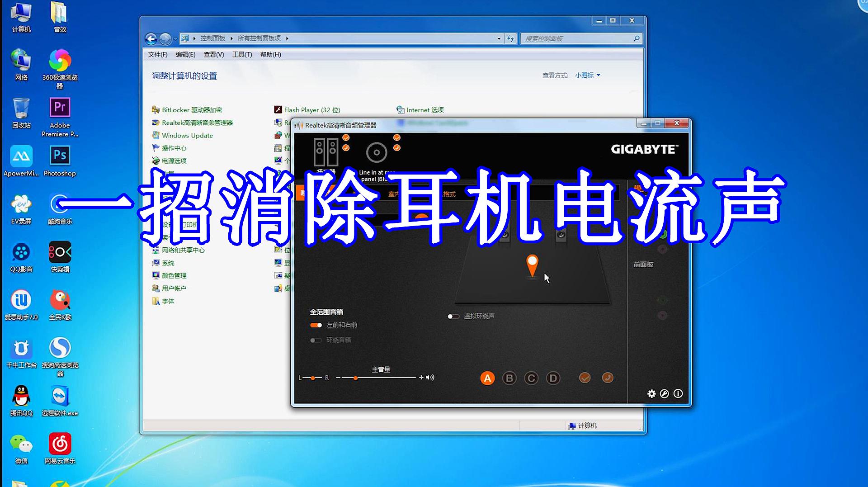Select preset D in Realtek manager

click(553, 378)
